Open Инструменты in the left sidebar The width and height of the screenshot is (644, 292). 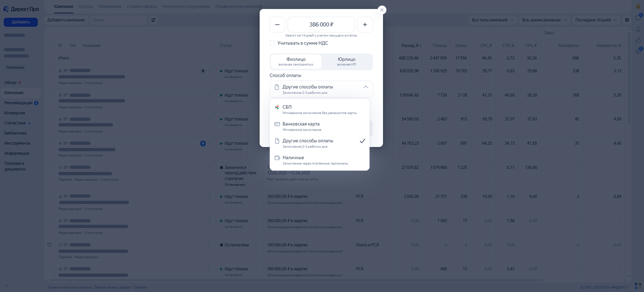pos(17,143)
